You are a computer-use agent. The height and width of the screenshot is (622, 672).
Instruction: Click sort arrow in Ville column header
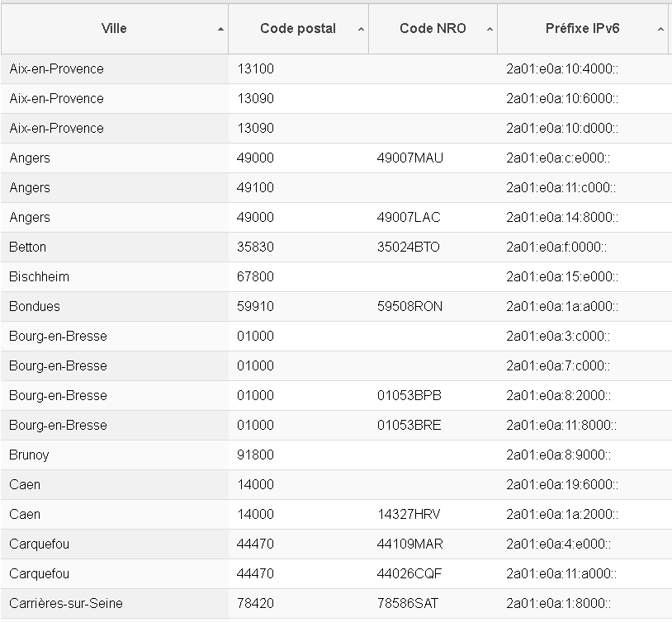pyautogui.click(x=220, y=29)
